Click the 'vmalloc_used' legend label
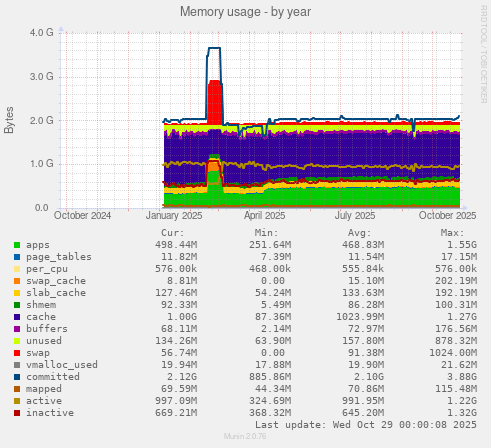The width and height of the screenshot is (491, 448). click(x=62, y=365)
